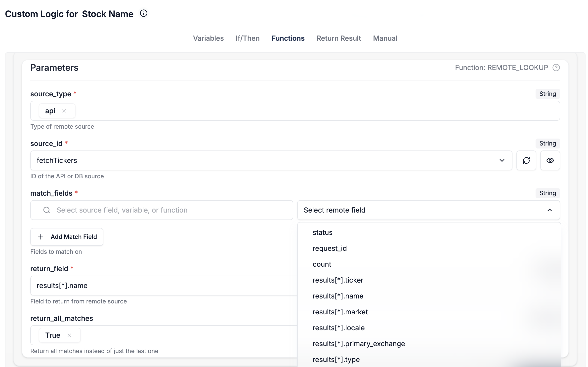
Task: Click inside the return_all_matches field
Action: click(x=164, y=335)
